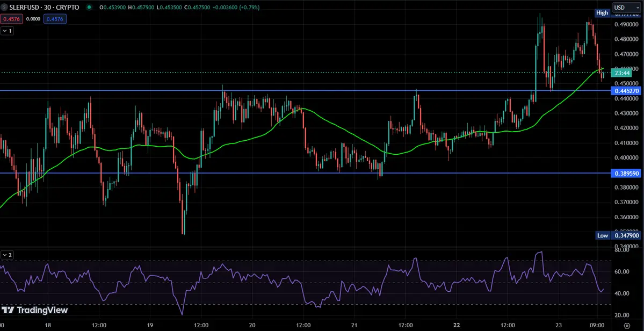Select the 0.389590 horizontal line price label

tap(626, 174)
